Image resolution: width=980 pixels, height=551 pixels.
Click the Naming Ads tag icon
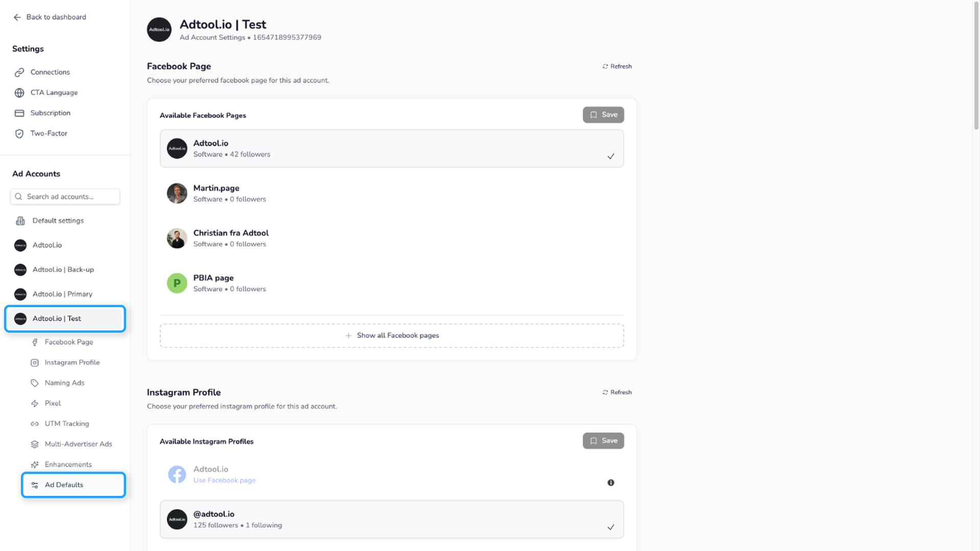click(35, 383)
